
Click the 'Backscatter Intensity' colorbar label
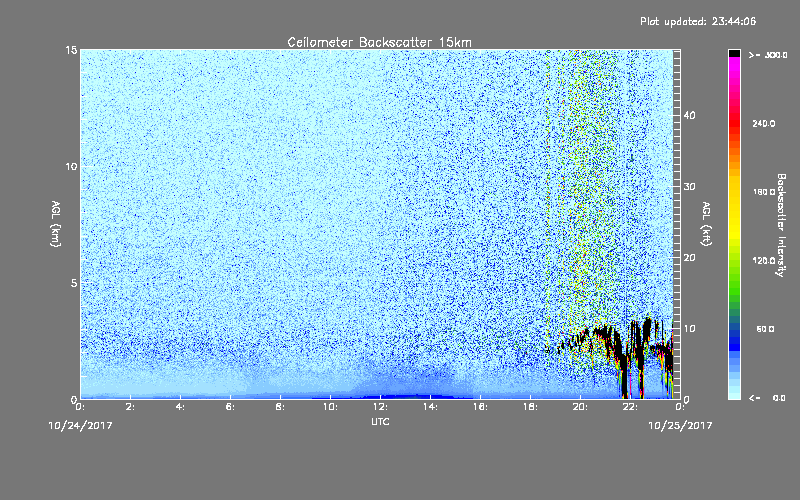click(781, 225)
